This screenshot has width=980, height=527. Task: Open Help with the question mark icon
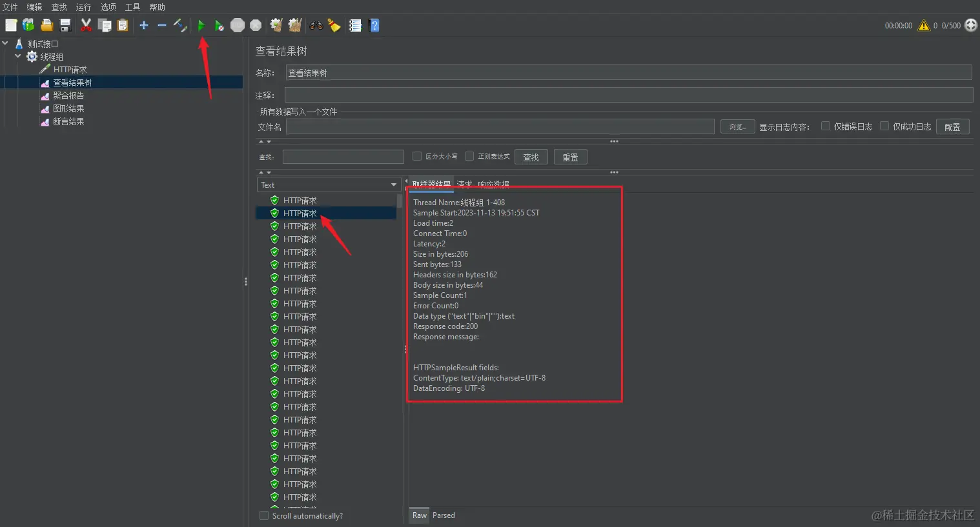coord(374,25)
